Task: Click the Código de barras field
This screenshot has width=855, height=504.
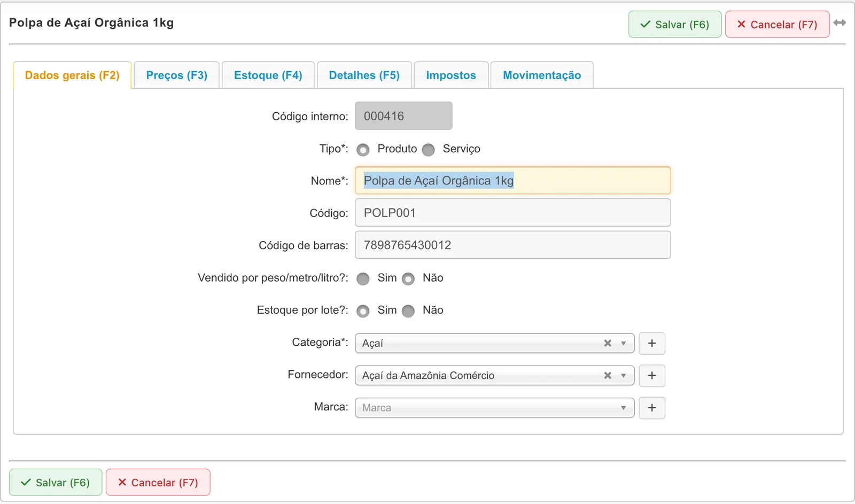Action: (x=513, y=245)
